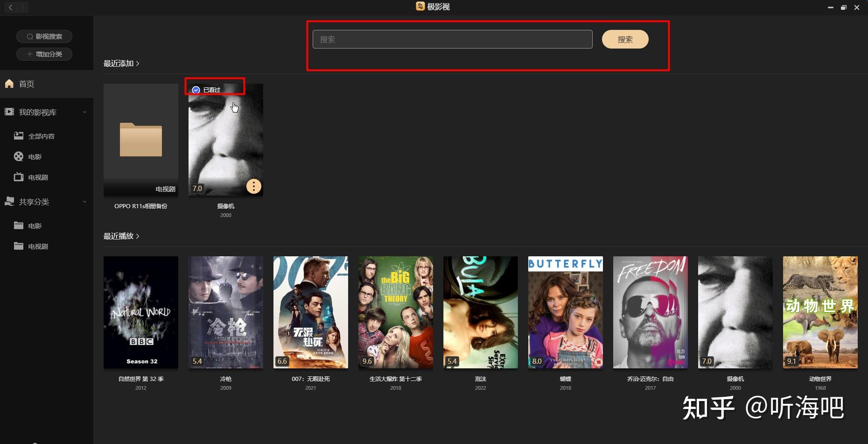The height and width of the screenshot is (444, 868).
Task: Click the film icon beside 我的影视库
Action: (9, 112)
